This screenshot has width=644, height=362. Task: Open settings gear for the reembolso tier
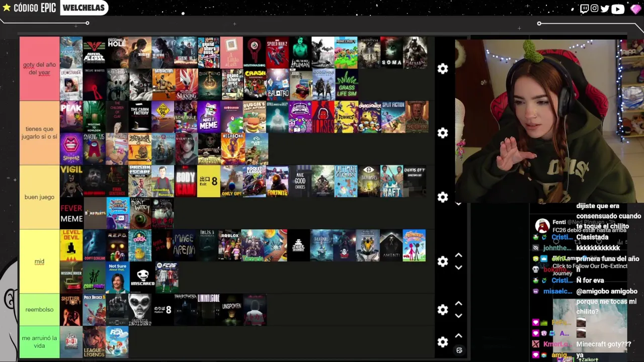(443, 310)
